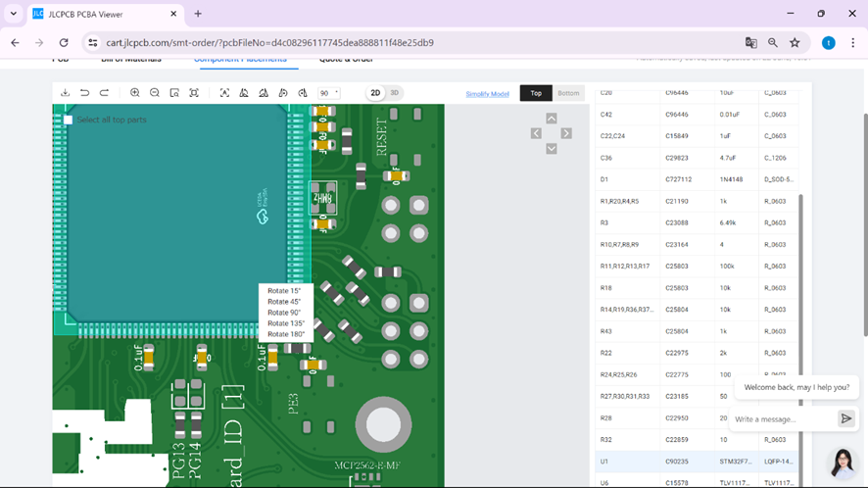Switch viewer to 3D mode

pyautogui.click(x=394, y=93)
